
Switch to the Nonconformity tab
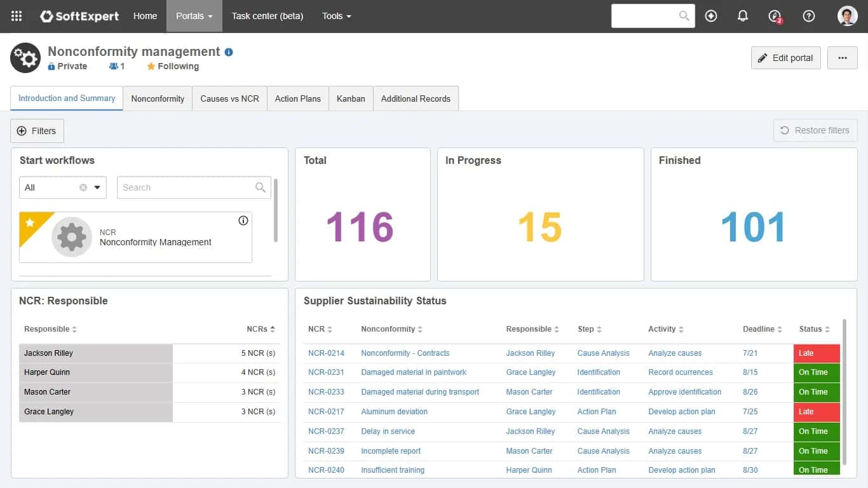(x=158, y=98)
